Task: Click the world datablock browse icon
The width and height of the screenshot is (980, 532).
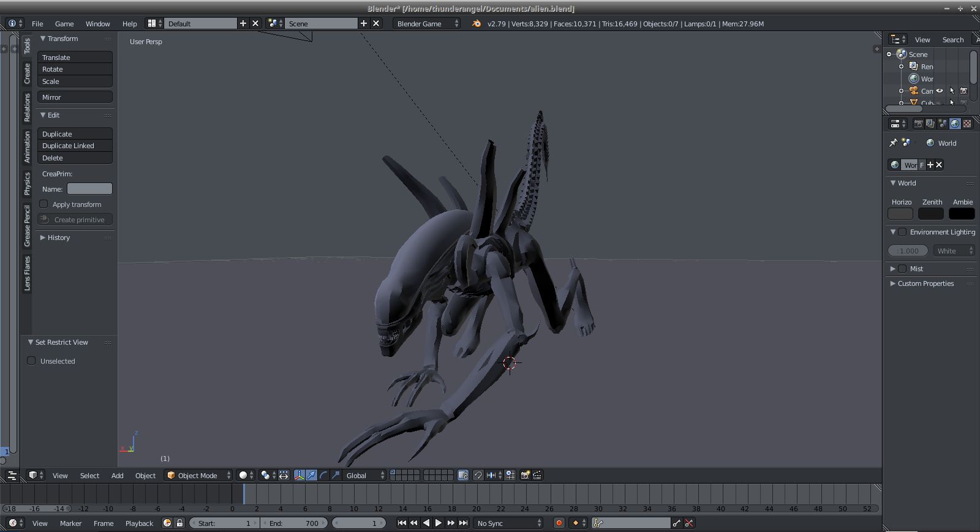Action: tap(895, 165)
